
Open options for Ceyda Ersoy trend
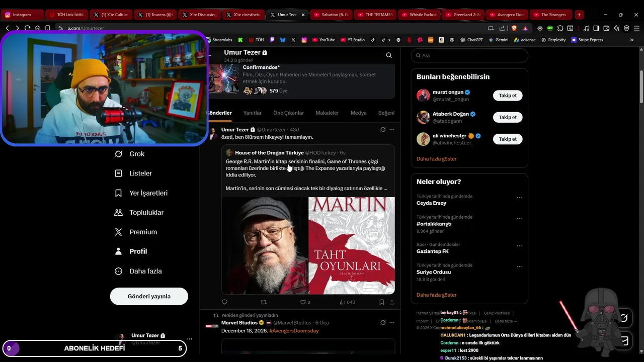pyautogui.click(x=519, y=198)
